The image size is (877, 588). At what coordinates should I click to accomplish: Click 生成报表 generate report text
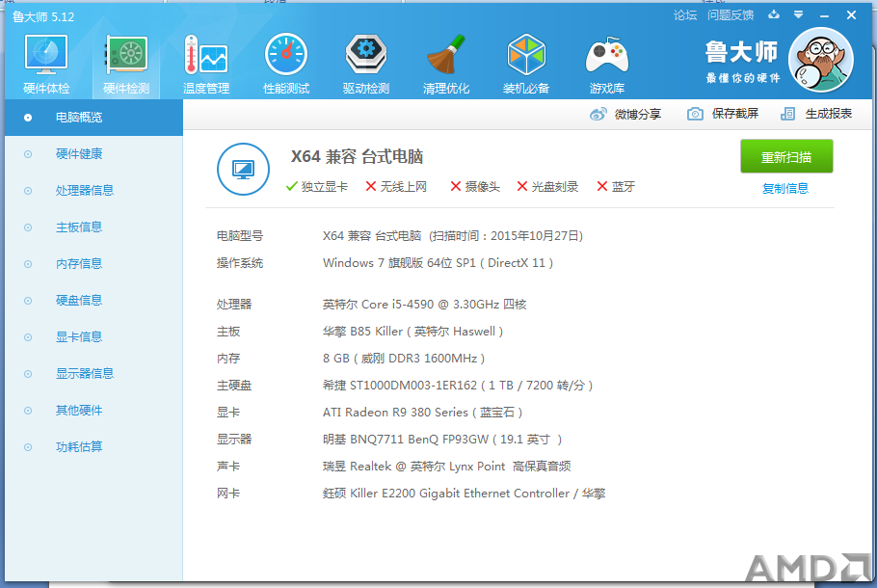829,114
